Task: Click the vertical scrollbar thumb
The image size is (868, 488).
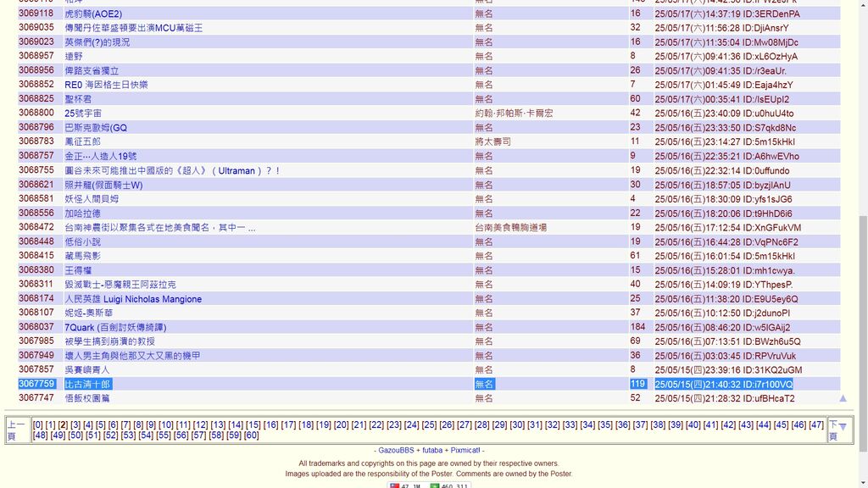Action: coord(863,332)
